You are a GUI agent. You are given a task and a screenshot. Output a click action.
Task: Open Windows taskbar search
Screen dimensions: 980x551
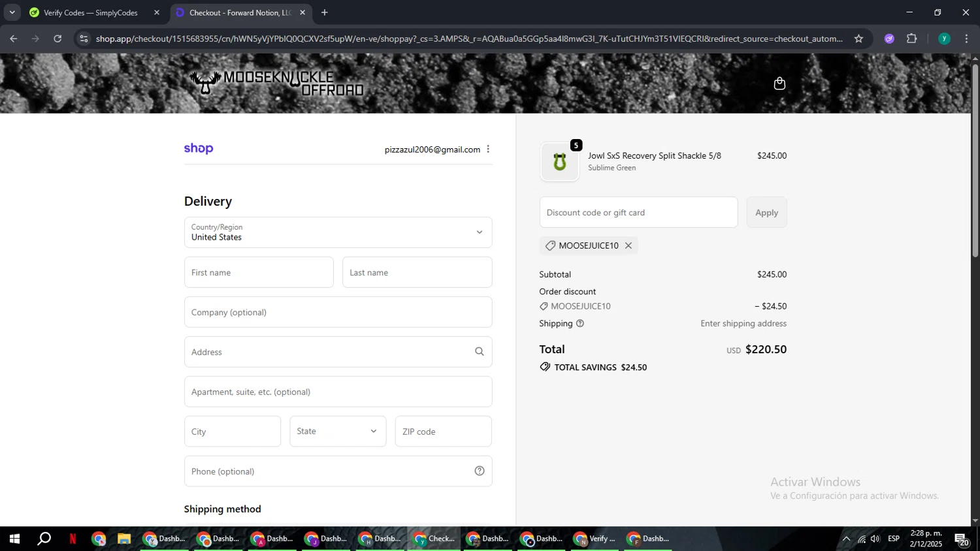44,539
